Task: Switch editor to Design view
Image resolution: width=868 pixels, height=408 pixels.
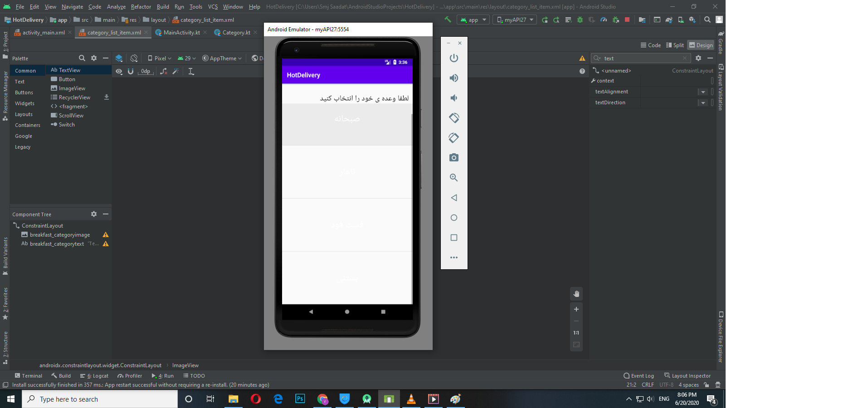Action: tap(701, 45)
